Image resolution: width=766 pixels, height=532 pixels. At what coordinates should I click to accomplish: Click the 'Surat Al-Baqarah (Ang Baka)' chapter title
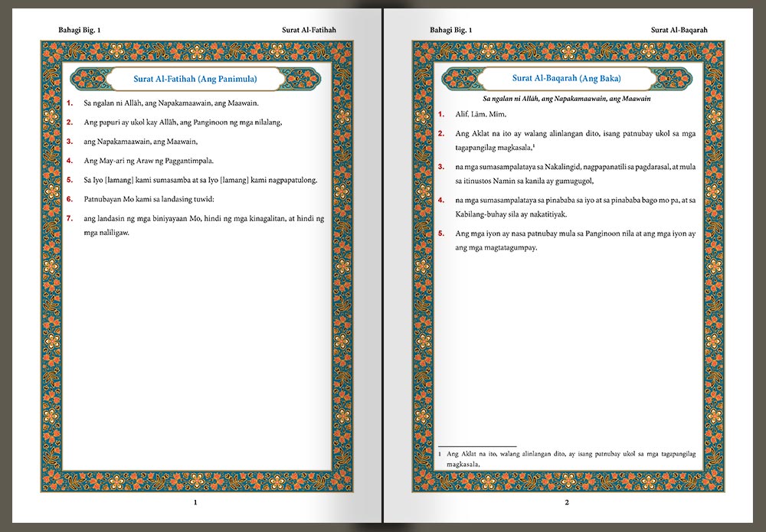coord(566,78)
